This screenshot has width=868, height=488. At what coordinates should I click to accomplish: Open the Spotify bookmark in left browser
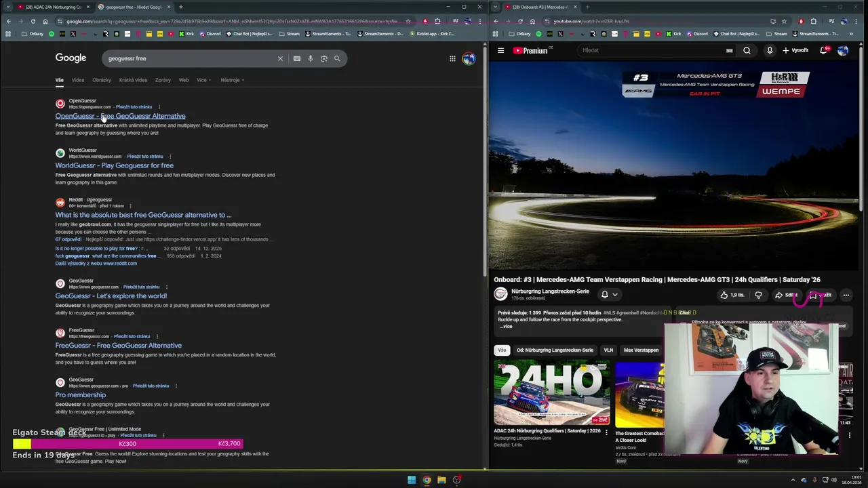tap(51, 33)
